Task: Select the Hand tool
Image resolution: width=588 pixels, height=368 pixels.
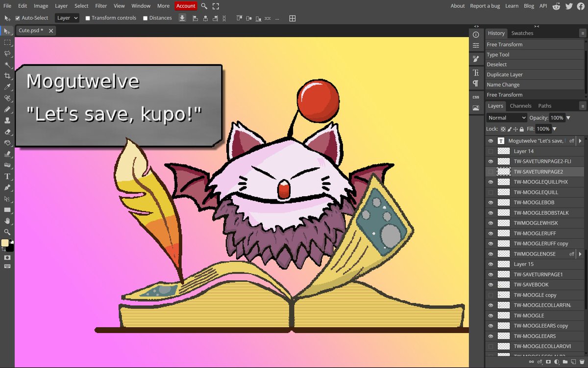Action: tap(7, 221)
